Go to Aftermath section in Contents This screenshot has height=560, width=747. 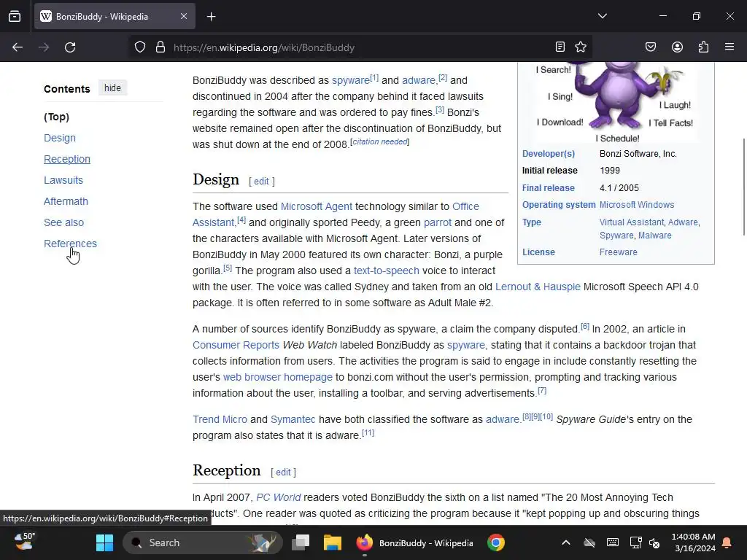click(66, 201)
